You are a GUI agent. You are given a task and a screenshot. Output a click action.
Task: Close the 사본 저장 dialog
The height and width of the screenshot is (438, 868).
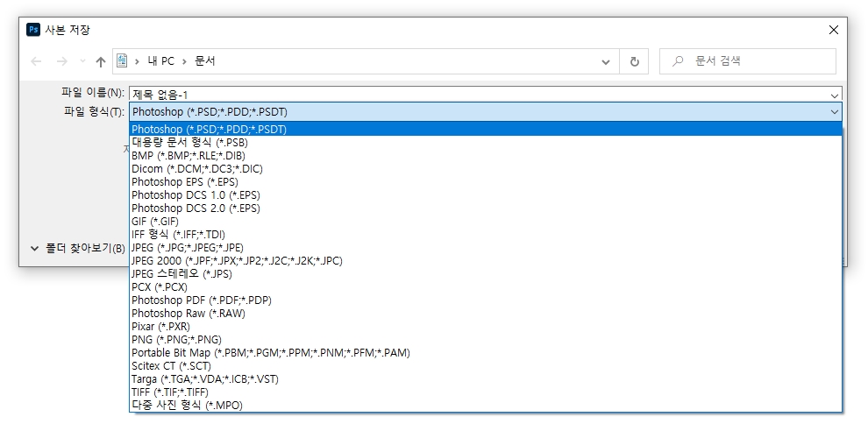834,30
